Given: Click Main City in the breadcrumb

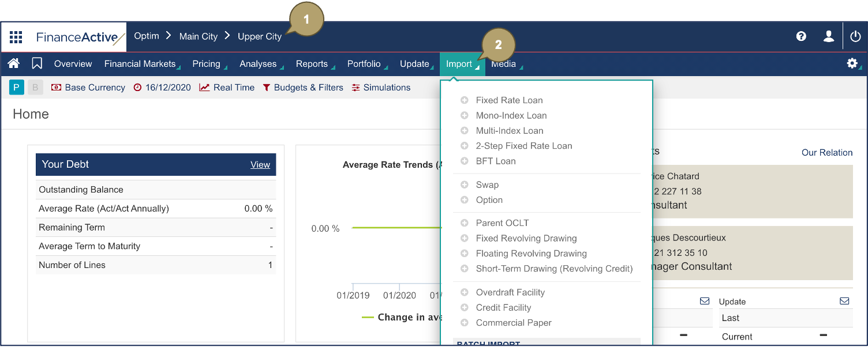Looking at the screenshot, I should (199, 36).
